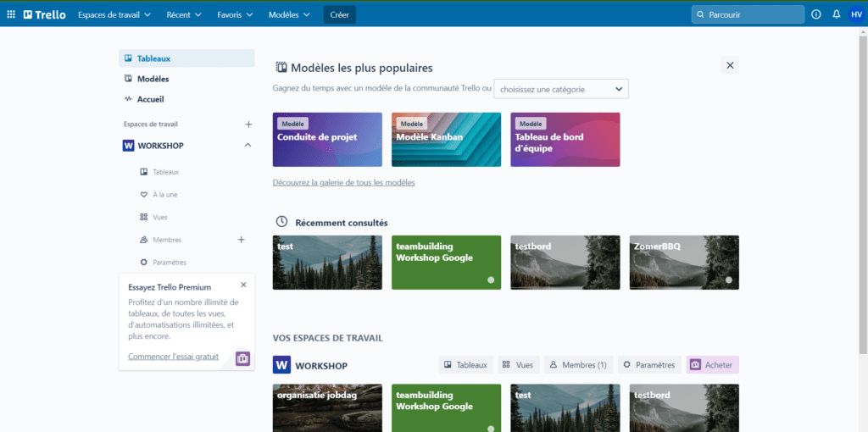Click Commencer l'essai gratuit link
The height and width of the screenshot is (432, 868).
173,357
